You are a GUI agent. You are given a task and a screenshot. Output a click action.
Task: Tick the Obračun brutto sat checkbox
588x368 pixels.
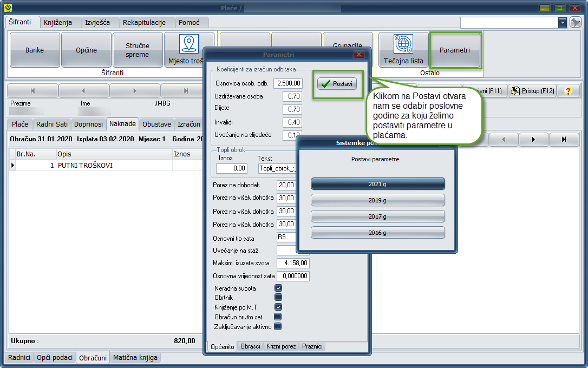point(278,317)
